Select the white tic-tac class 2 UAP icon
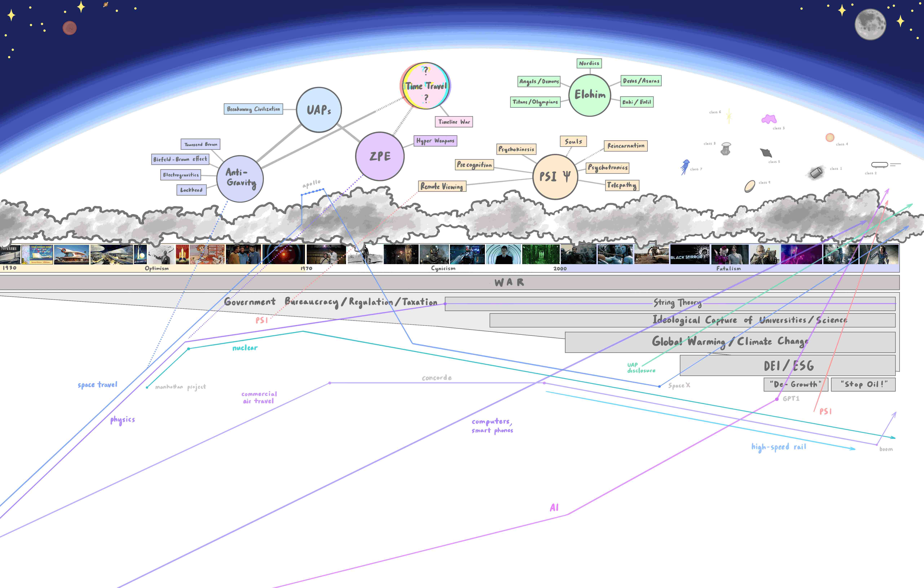 (880, 165)
